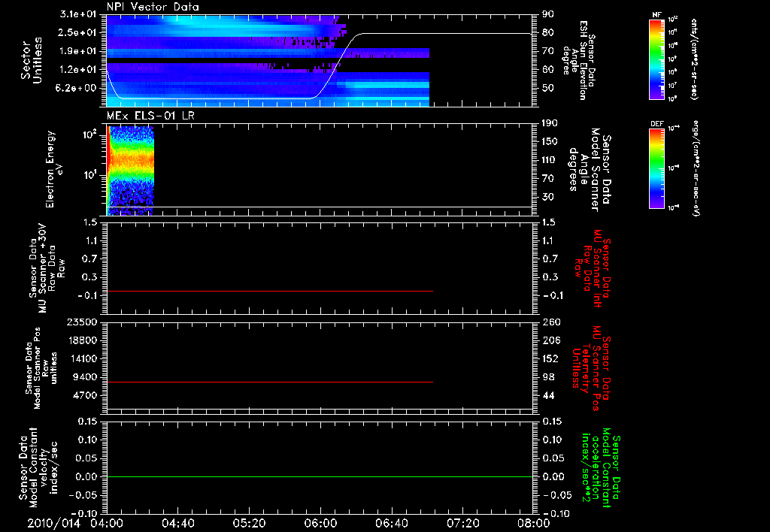Click the green constant velocity trace line
The width and height of the screenshot is (770, 532).
(320, 476)
